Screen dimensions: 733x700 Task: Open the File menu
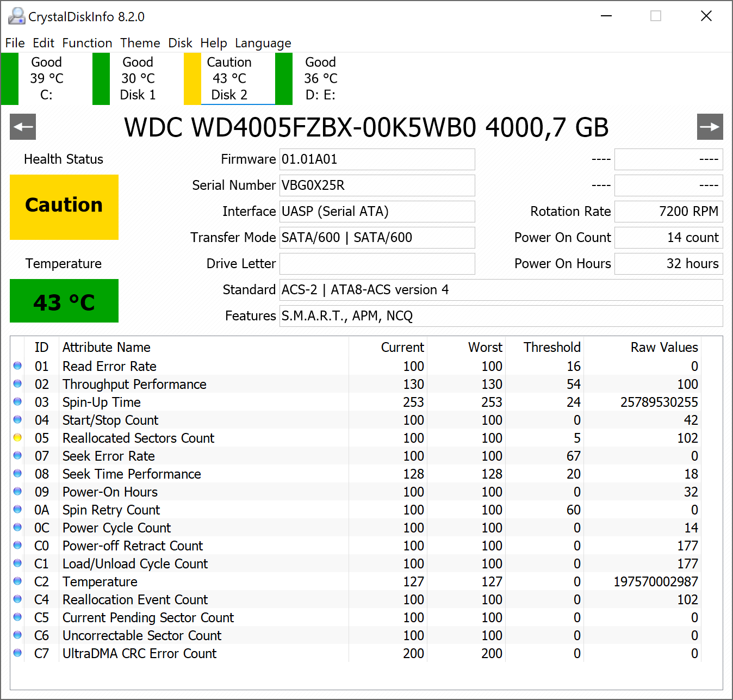[x=15, y=43]
